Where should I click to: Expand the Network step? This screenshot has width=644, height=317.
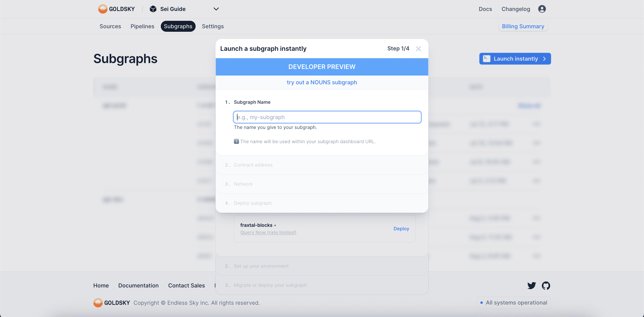point(243,184)
